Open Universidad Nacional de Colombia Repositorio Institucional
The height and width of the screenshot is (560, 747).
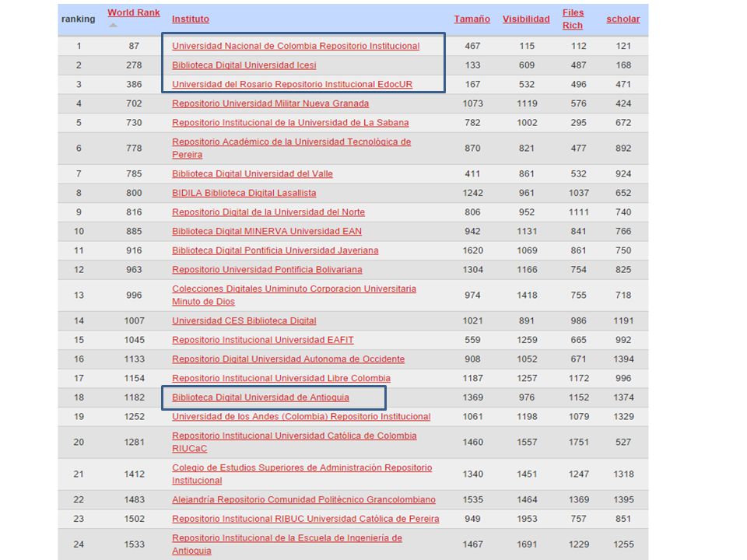296,46
